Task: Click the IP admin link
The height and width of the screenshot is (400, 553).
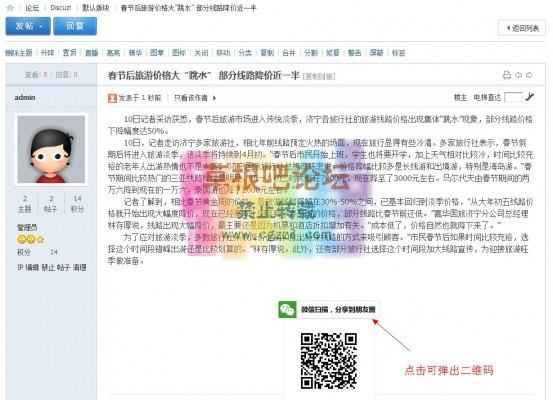Action: [20, 267]
